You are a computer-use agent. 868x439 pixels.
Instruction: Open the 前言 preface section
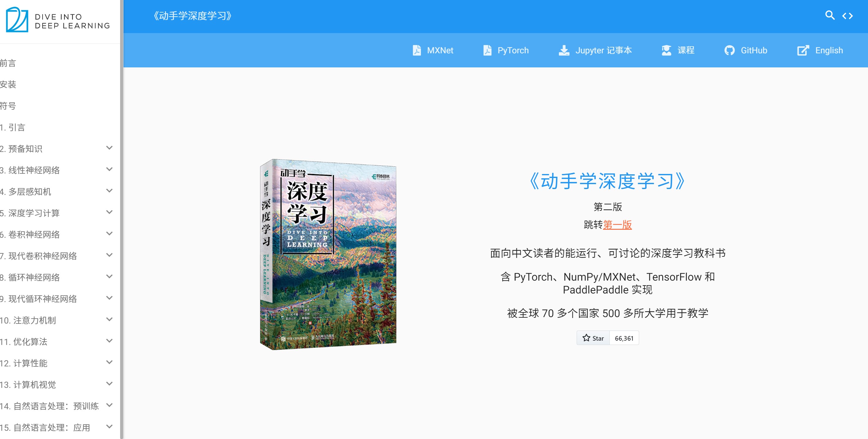click(x=7, y=63)
